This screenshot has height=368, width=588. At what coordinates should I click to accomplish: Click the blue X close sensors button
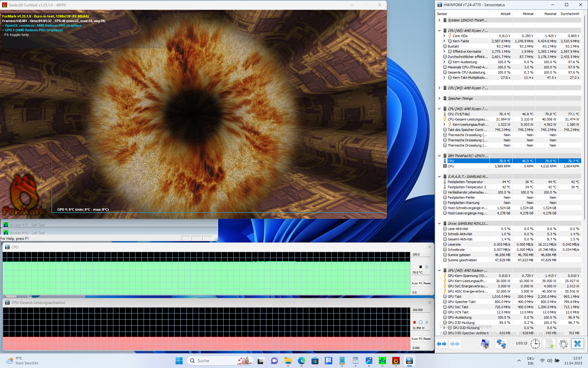577,344
